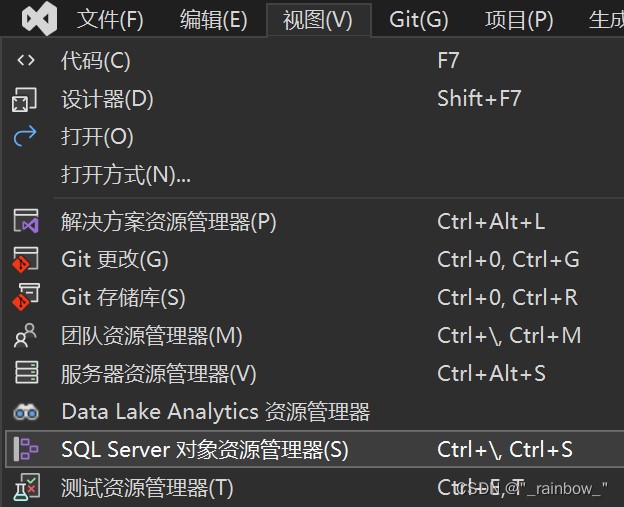Click the code brackets icon beside 代码(C)

pyautogui.click(x=26, y=61)
